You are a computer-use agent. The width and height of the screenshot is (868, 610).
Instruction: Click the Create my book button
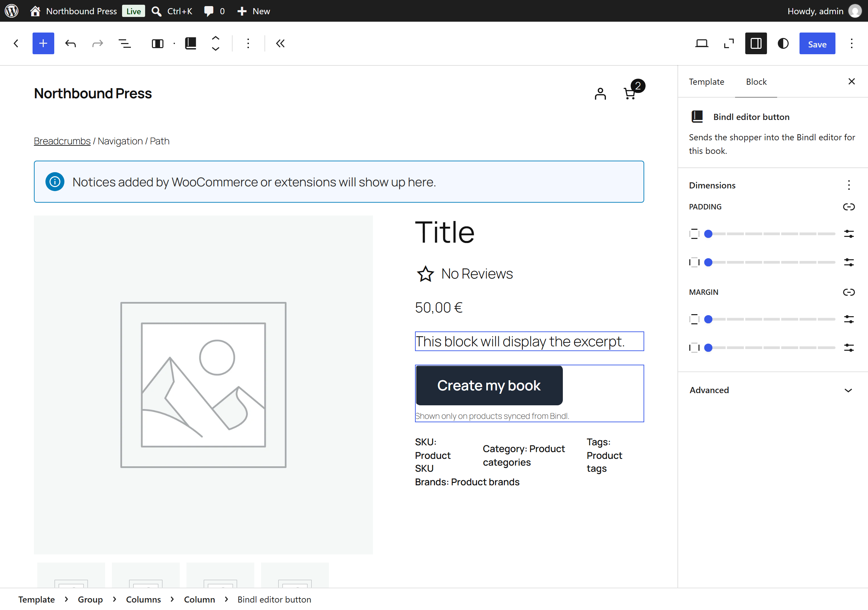click(489, 386)
